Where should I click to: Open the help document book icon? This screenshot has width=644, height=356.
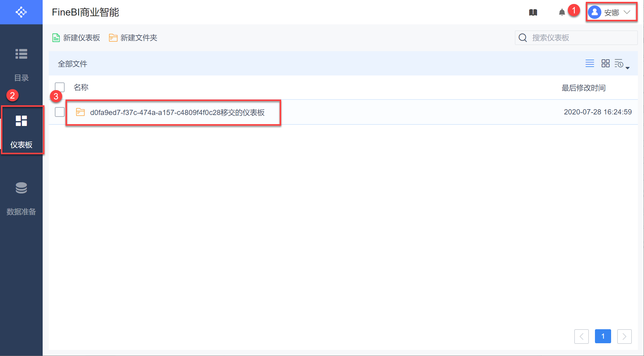pyautogui.click(x=533, y=12)
